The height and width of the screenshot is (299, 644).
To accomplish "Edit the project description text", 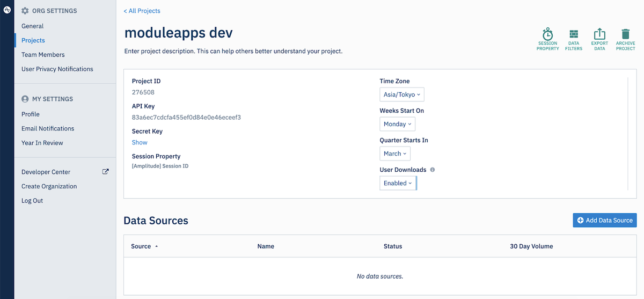I will 233,52.
